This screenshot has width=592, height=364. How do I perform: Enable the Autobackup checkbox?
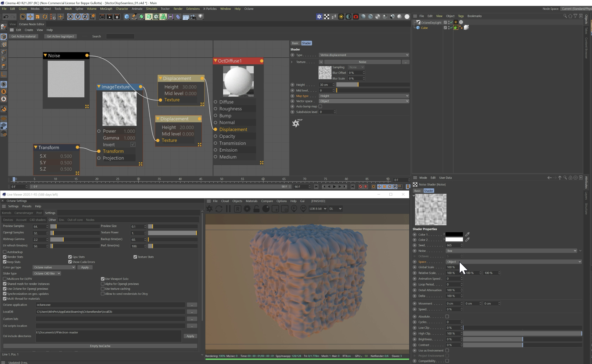pyautogui.click(x=5, y=252)
